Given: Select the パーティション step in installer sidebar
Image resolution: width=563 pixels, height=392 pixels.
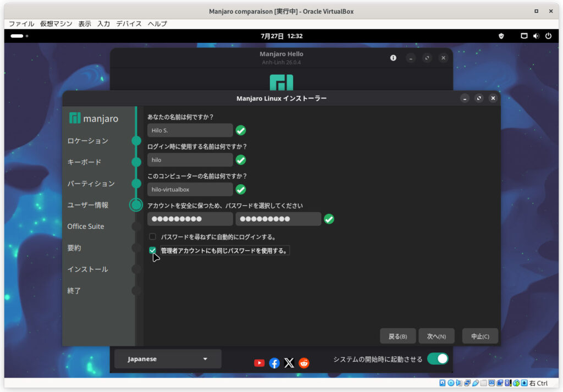Looking at the screenshot, I should click(x=91, y=184).
